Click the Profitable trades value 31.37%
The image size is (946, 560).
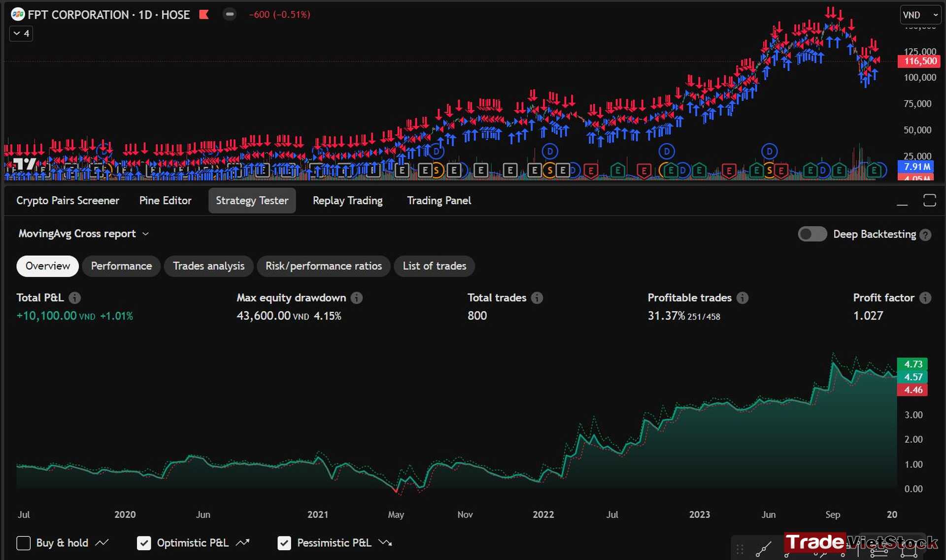click(666, 316)
